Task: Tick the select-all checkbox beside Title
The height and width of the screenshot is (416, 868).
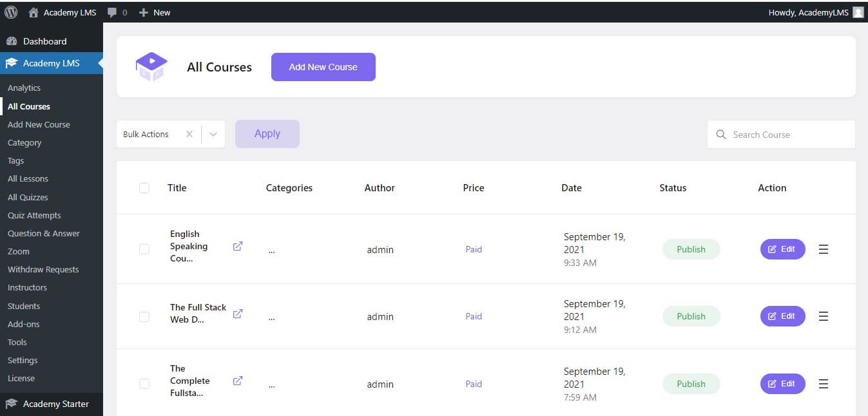Action: pyautogui.click(x=144, y=188)
